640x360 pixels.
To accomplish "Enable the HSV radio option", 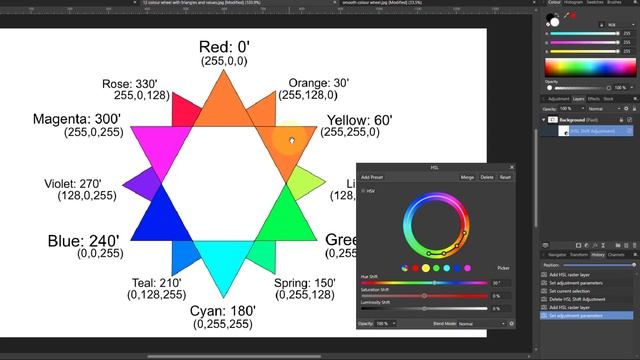I will [x=363, y=191].
